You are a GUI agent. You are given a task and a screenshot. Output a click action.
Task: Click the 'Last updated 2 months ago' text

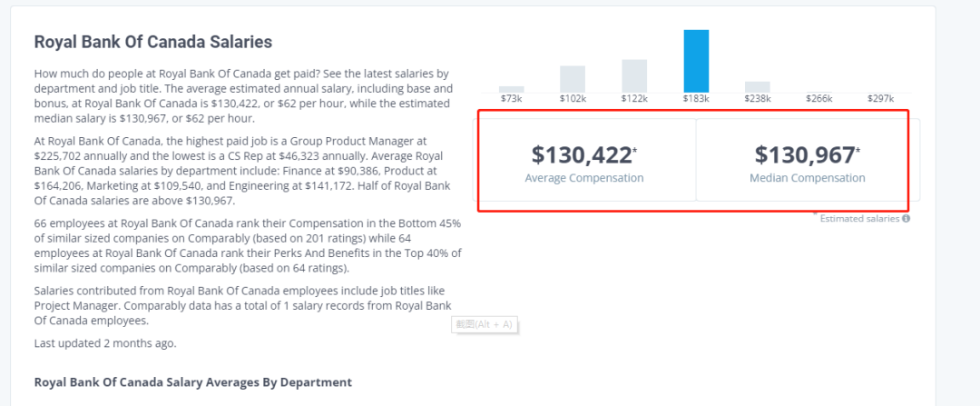point(105,342)
